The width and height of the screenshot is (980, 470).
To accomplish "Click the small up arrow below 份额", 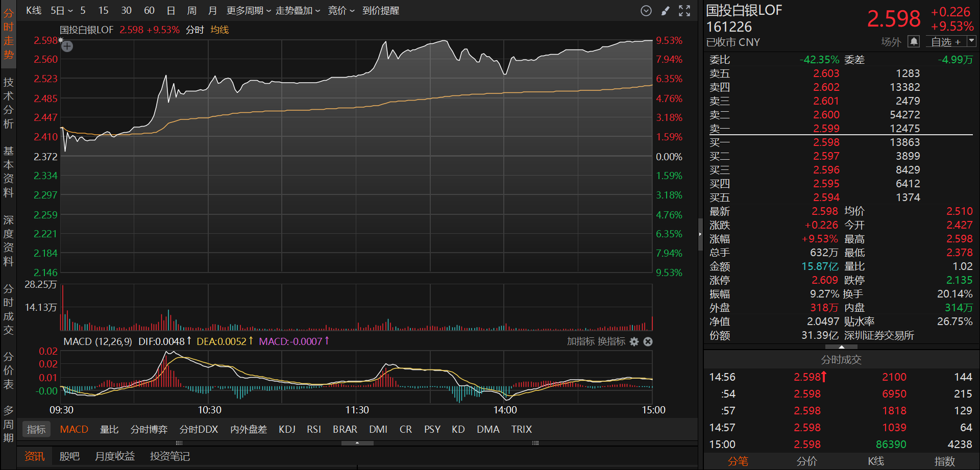I will pos(841,347).
